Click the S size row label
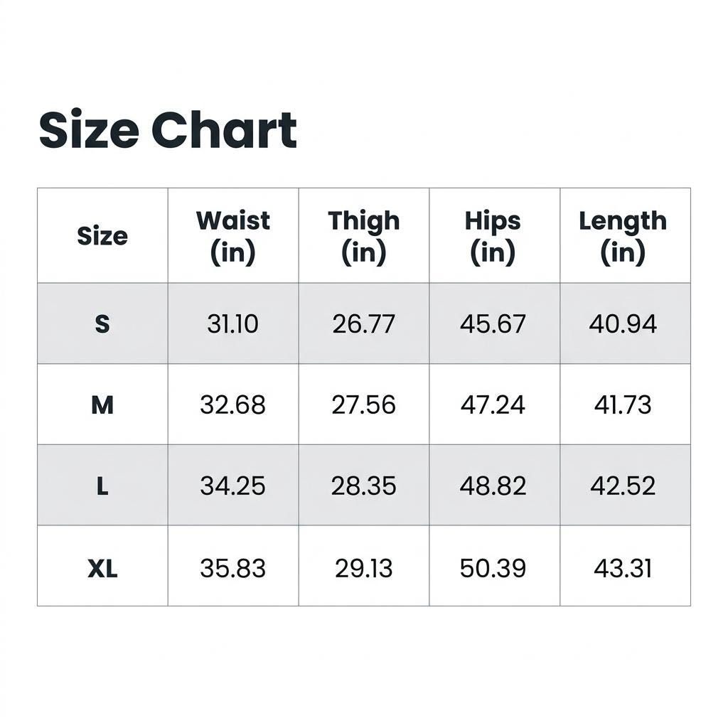 (102, 323)
